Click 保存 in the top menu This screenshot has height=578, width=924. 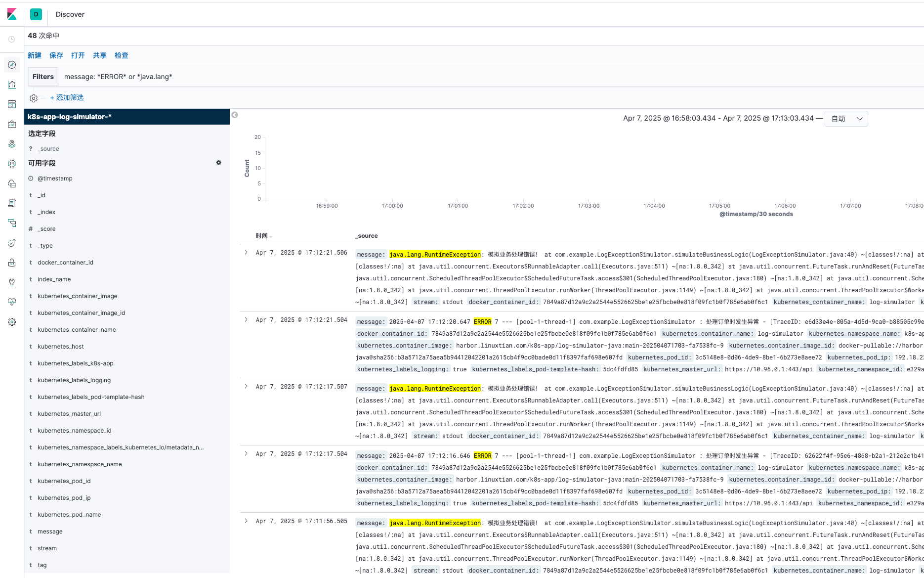[56, 55]
